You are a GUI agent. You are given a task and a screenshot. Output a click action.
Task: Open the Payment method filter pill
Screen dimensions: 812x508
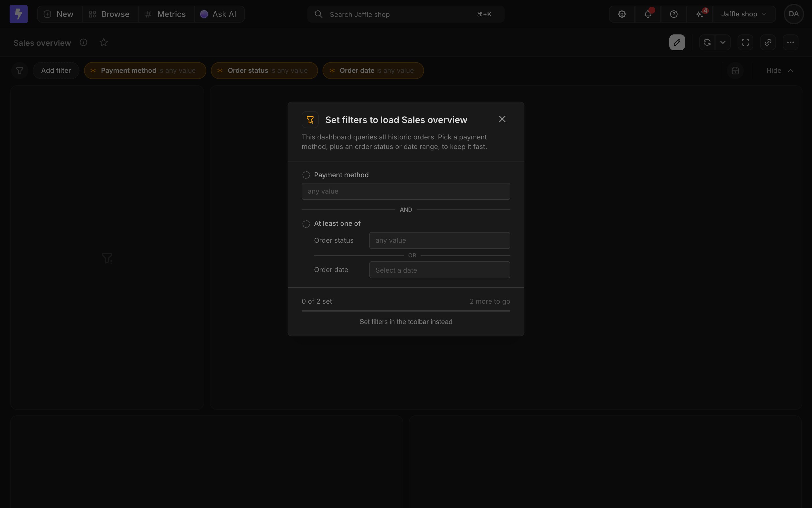pyautogui.click(x=145, y=71)
